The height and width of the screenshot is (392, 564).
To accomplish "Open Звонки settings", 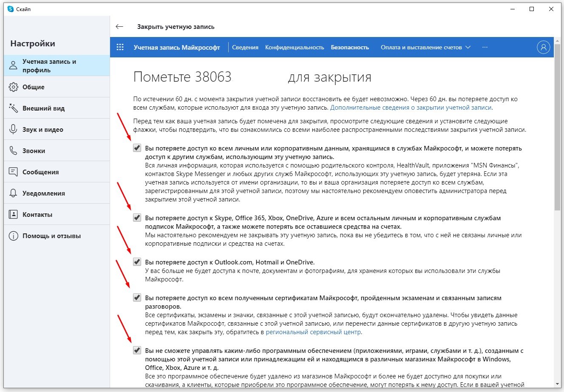I will (x=57, y=151).
